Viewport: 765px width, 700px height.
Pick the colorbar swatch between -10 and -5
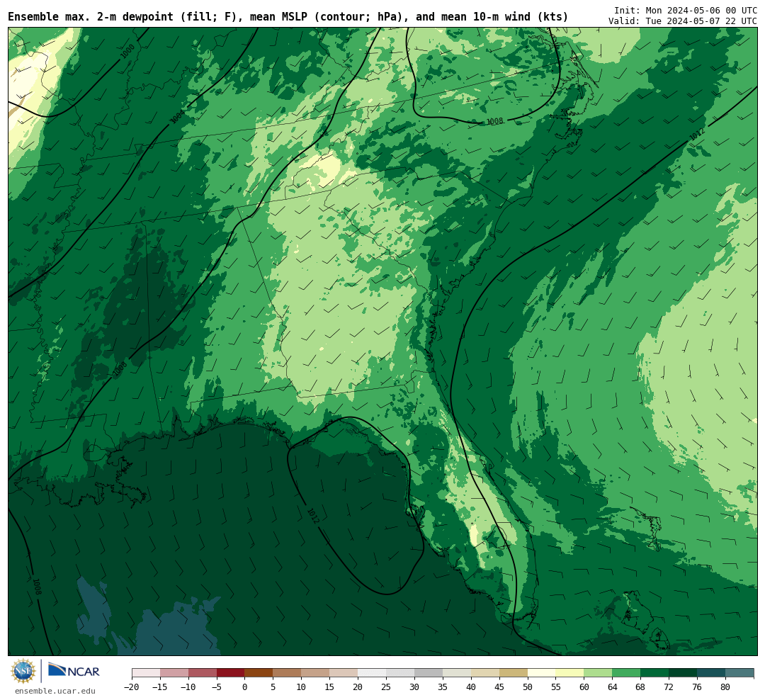pos(203,673)
